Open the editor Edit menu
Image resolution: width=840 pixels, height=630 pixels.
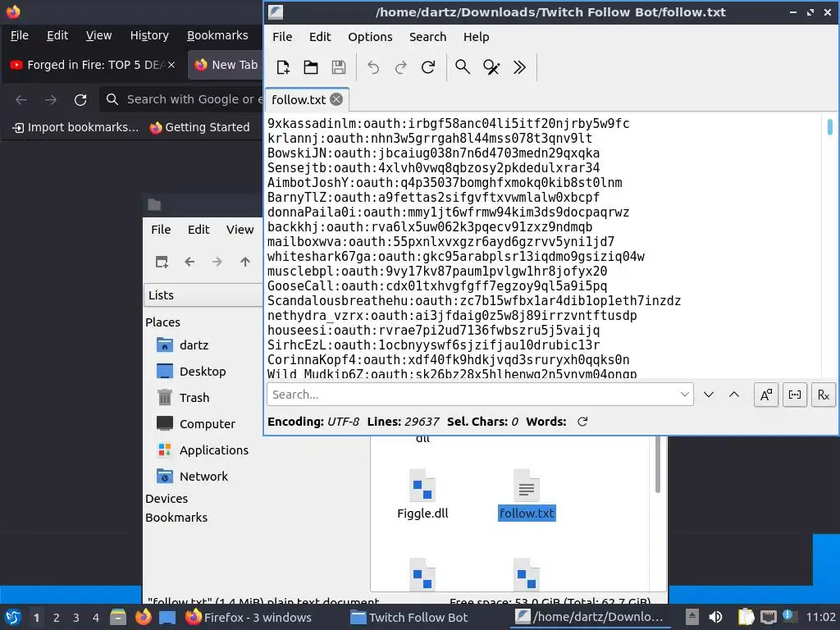pos(320,37)
